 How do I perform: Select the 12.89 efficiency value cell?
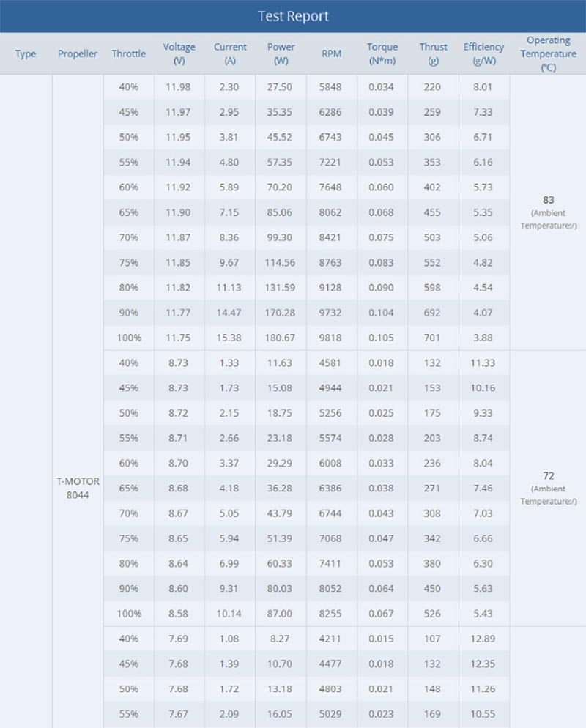point(483,639)
